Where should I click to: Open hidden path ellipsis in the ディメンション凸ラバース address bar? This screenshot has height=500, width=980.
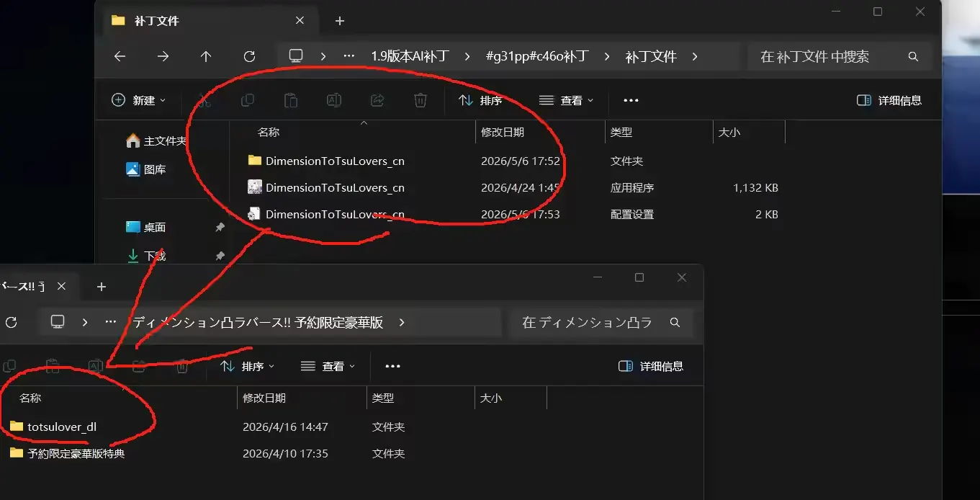pyautogui.click(x=110, y=322)
